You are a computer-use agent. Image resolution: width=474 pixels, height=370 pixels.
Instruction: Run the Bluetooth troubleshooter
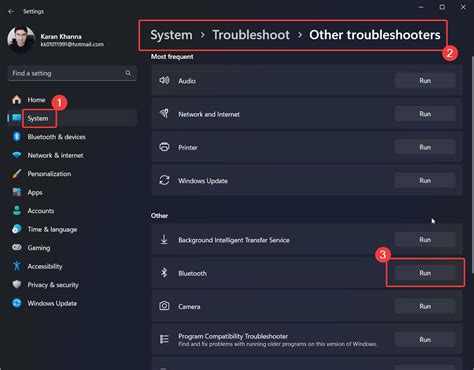click(x=425, y=273)
